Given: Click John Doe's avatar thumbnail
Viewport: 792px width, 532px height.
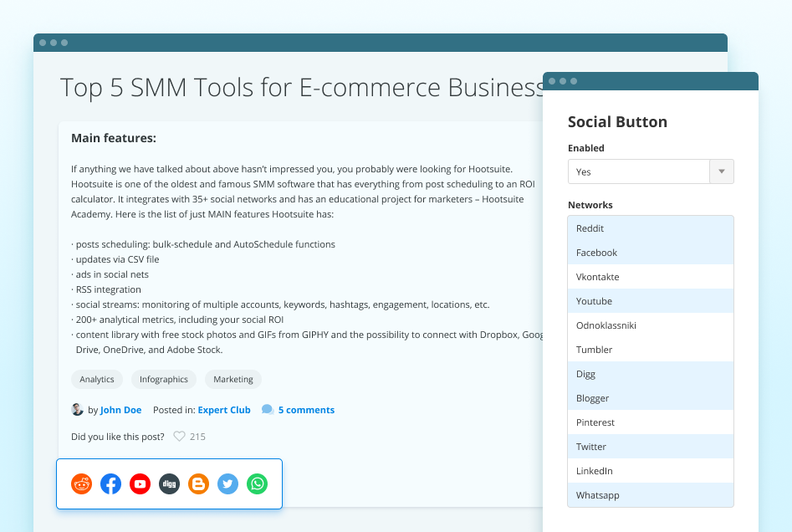Looking at the screenshot, I should [77, 409].
